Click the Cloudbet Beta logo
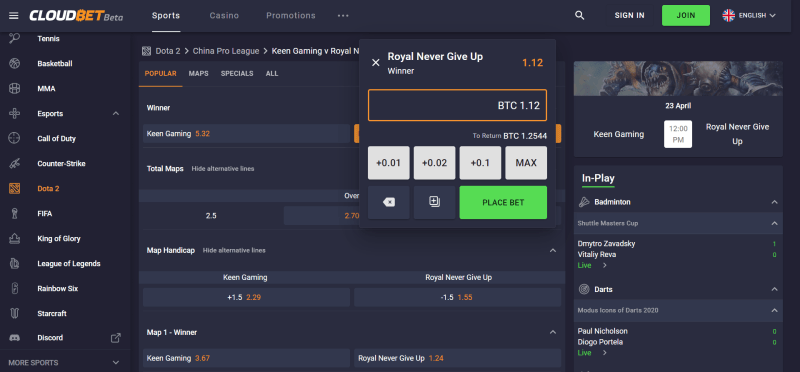Image resolution: width=800 pixels, height=372 pixels. (76, 16)
